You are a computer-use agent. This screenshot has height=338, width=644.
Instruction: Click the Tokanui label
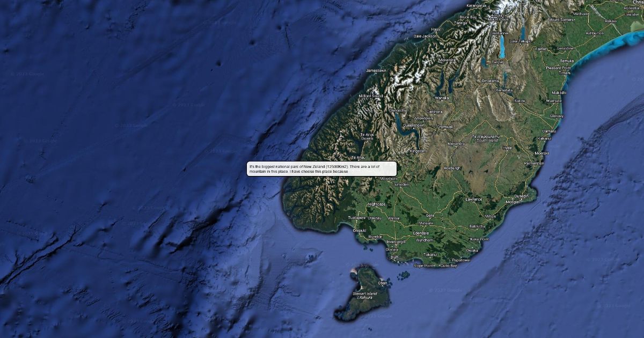[430, 254]
